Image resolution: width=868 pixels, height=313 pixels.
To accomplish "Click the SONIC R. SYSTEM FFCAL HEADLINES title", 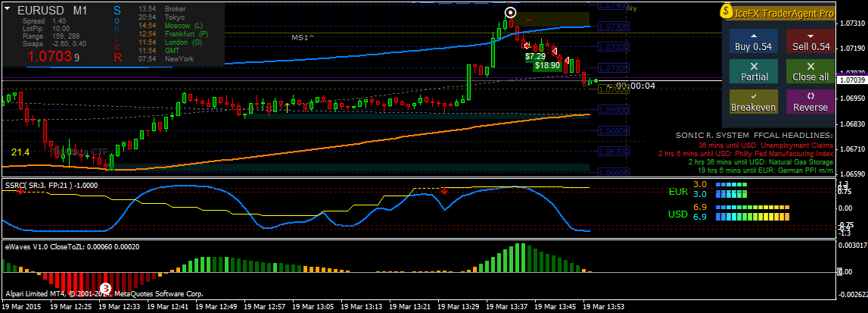I will [x=754, y=135].
